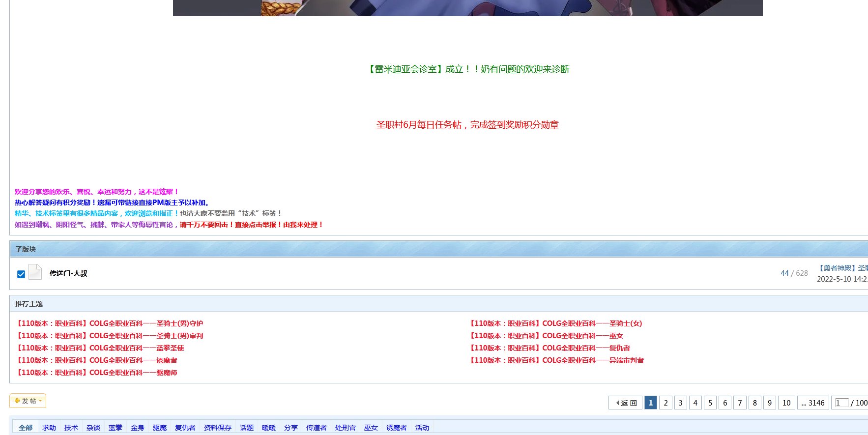This screenshot has width=868, height=435.
Task: Open COLG全职业百科 巫女 thread
Action: coord(546,336)
